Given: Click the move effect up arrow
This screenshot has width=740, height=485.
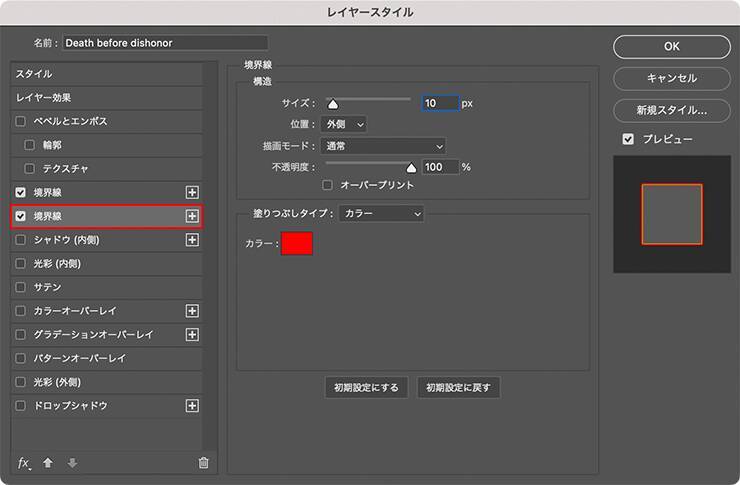Looking at the screenshot, I should pos(49,463).
